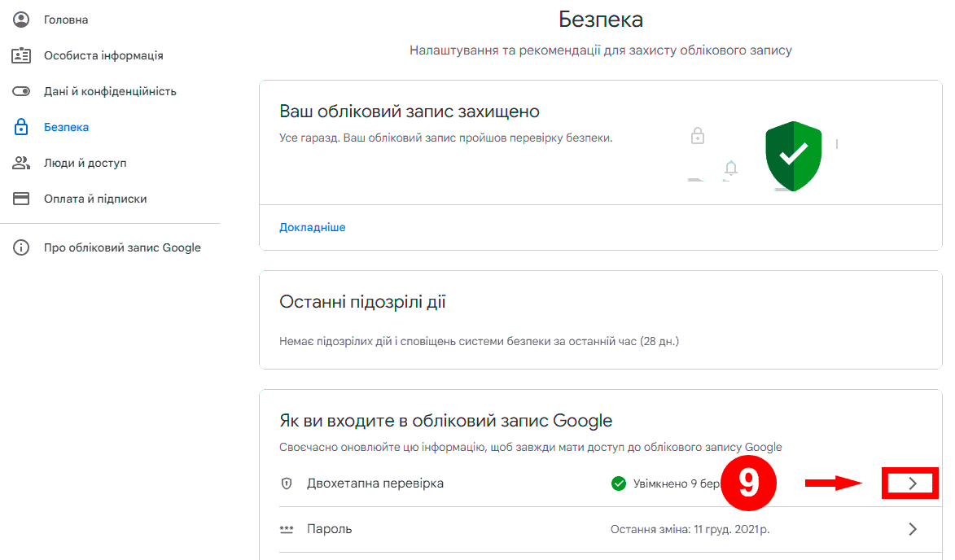Open the Оплата й підписки menu label
This screenshot has width=955, height=560.
click(95, 199)
